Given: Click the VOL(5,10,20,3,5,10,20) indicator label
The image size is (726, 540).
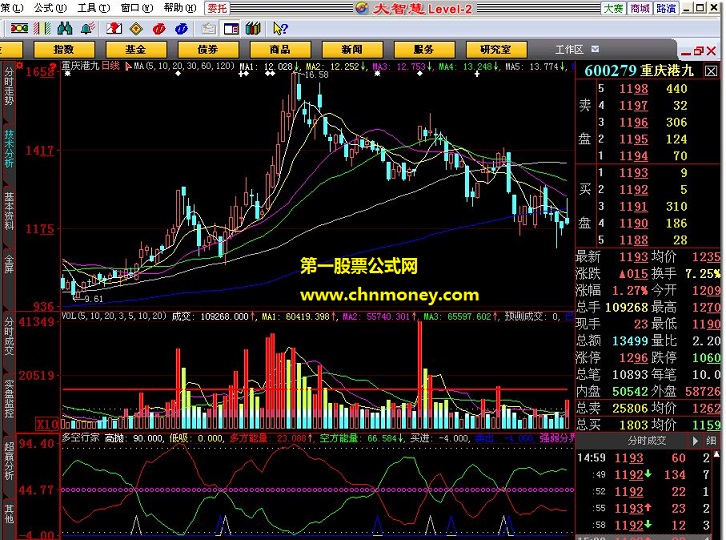Looking at the screenshot, I should (x=114, y=316).
